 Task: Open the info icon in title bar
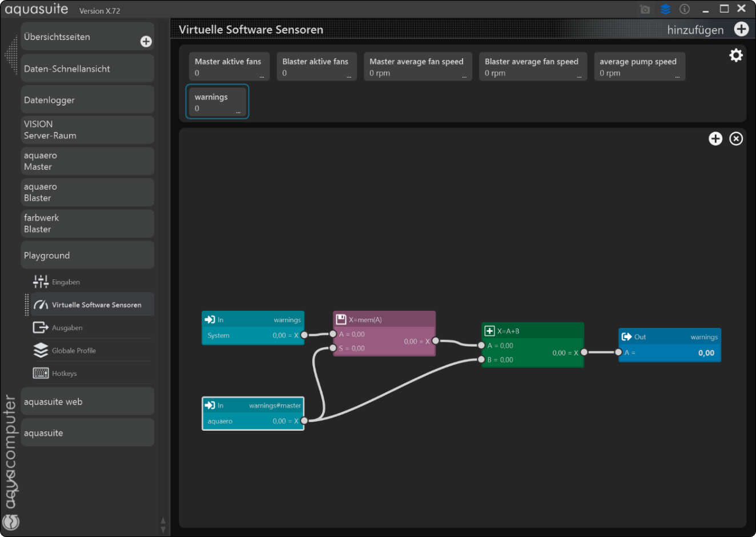pos(685,9)
